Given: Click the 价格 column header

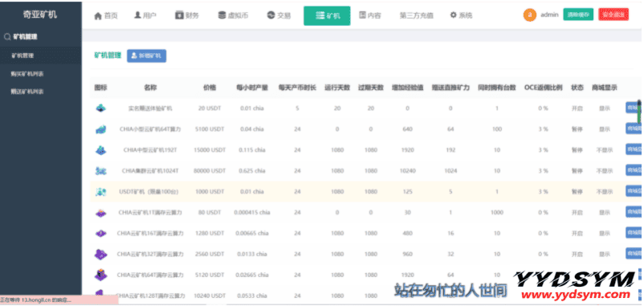Looking at the screenshot, I should (x=210, y=88).
